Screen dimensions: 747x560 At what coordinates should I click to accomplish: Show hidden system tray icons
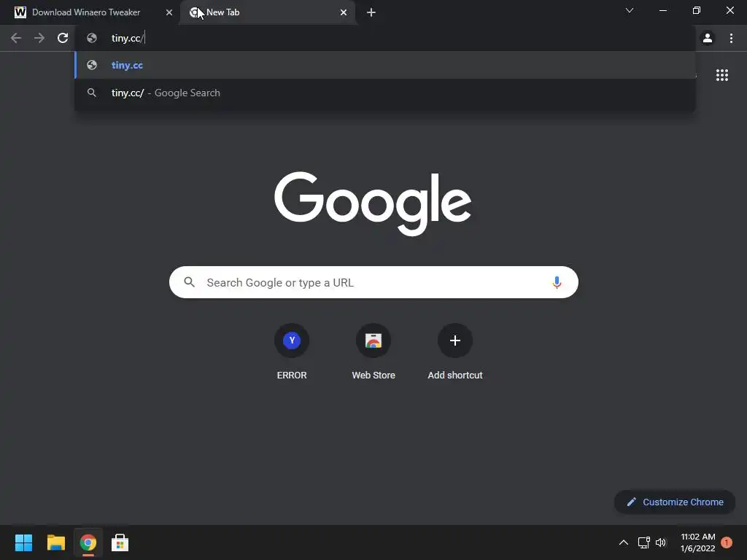(x=624, y=542)
